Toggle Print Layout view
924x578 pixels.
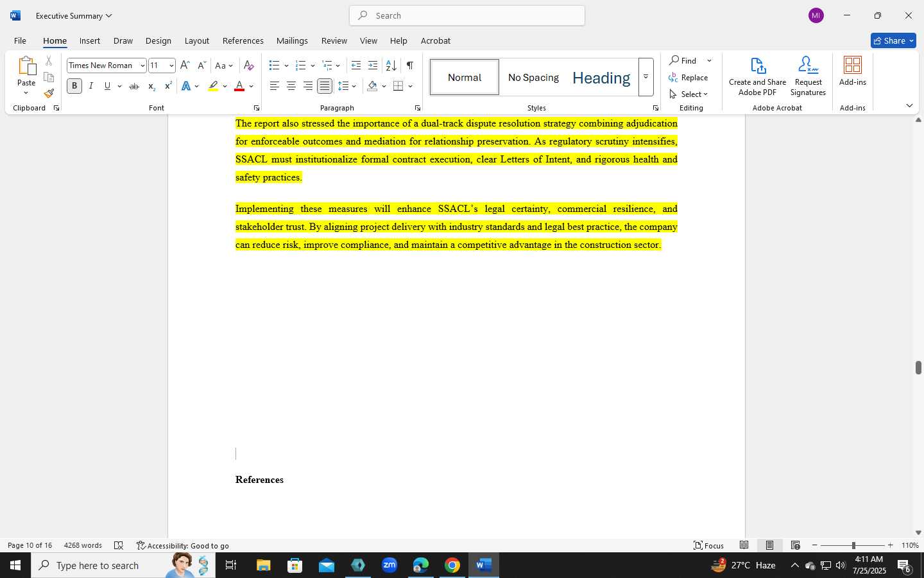(769, 545)
